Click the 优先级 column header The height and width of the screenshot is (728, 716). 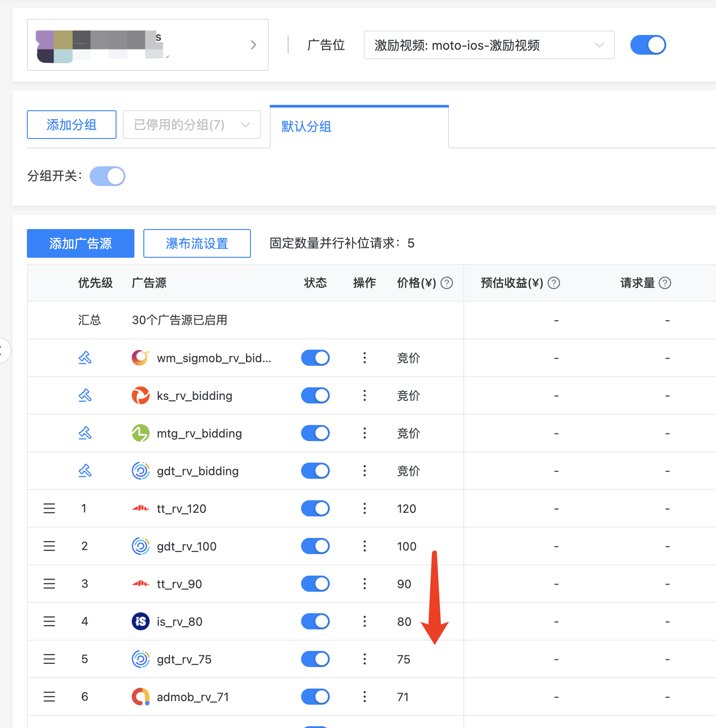95,283
